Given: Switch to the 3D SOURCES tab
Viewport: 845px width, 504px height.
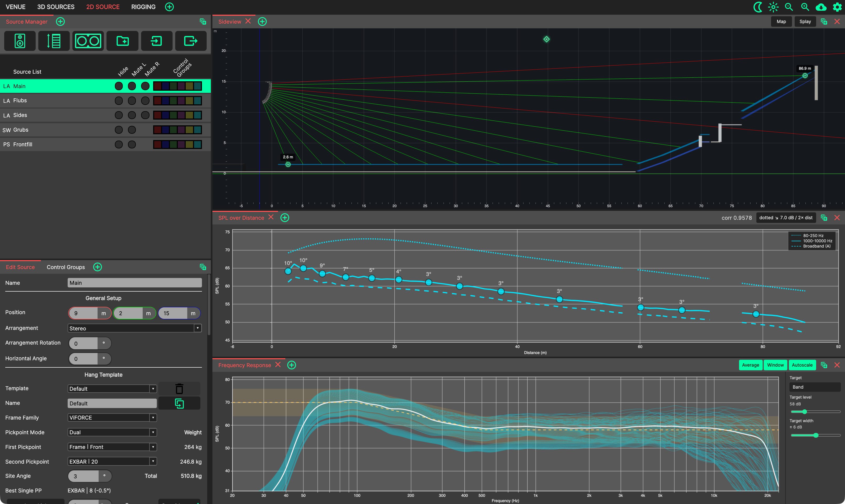Looking at the screenshot, I should [x=56, y=7].
